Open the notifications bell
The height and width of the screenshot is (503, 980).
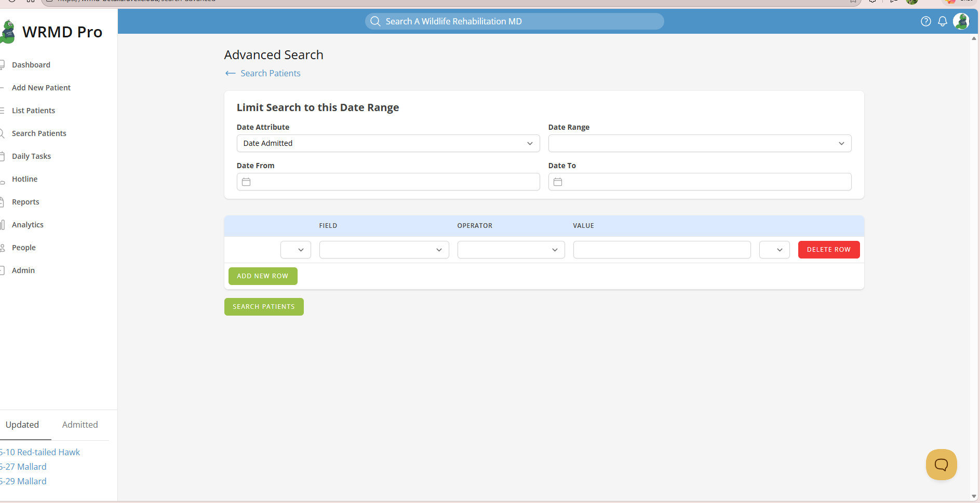pyautogui.click(x=943, y=21)
